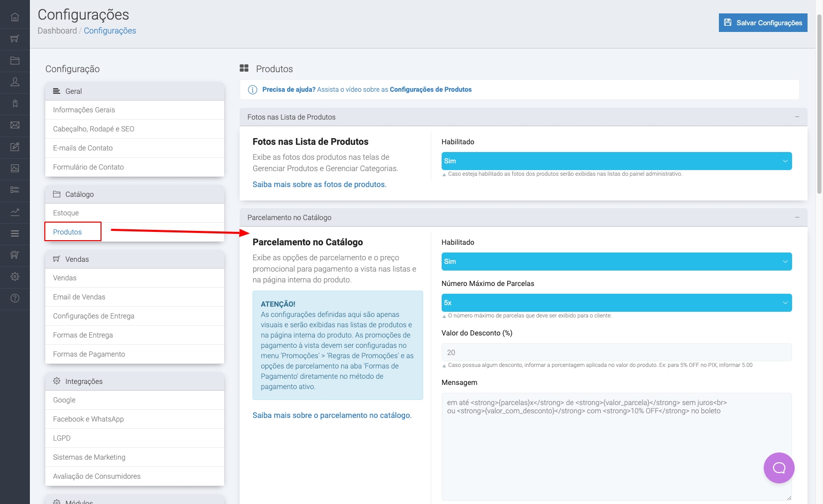Open Habilitado dropdown under Fotos nas Lista
Image resolution: width=823 pixels, height=504 pixels.
(x=616, y=161)
